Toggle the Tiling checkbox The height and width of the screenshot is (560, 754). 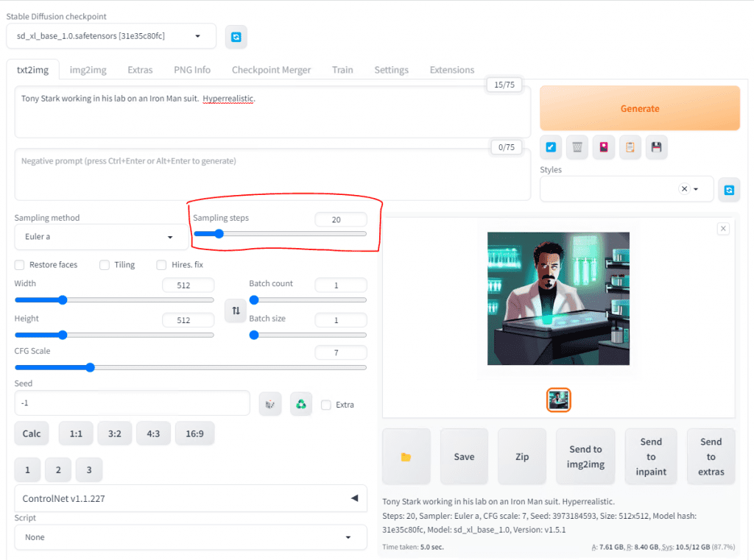pos(105,265)
